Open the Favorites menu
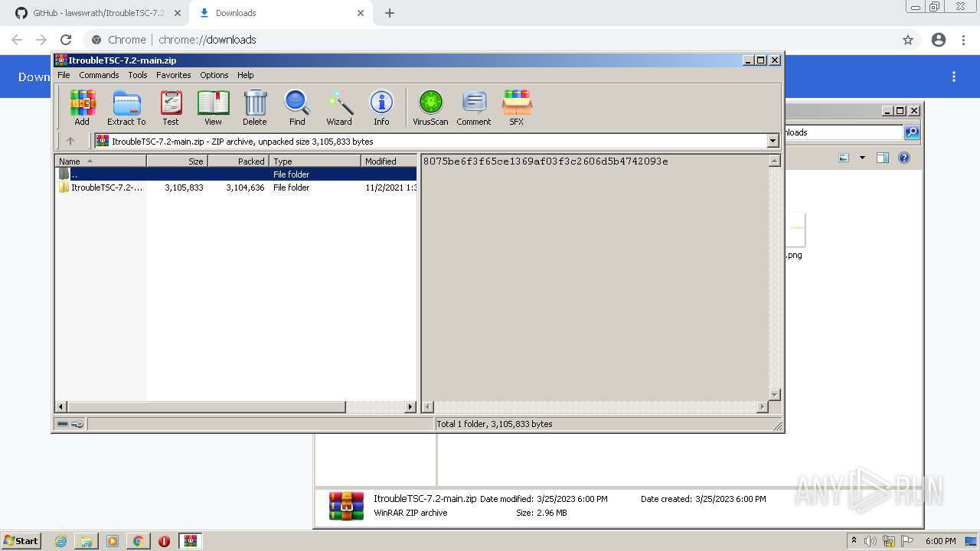This screenshot has height=551, width=980. click(x=174, y=75)
